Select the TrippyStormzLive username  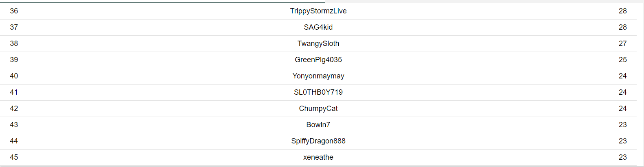point(318,11)
